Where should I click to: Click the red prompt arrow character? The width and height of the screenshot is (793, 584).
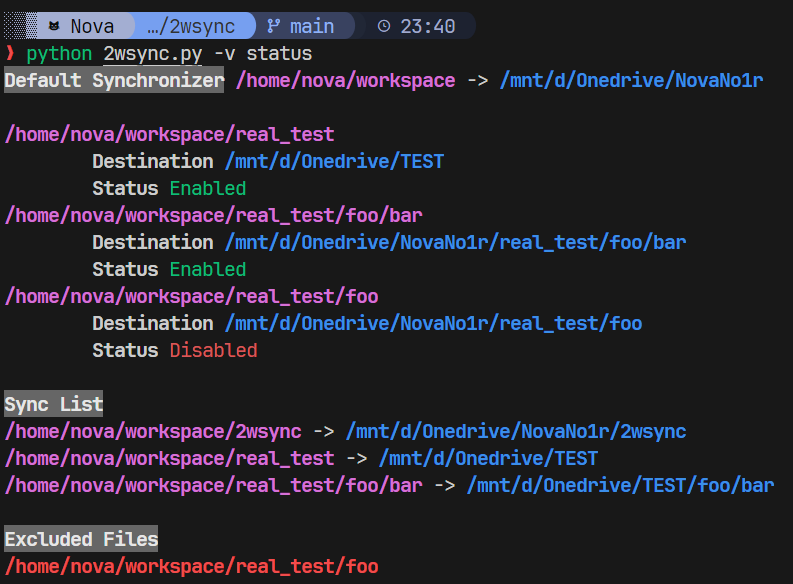tap(10, 54)
